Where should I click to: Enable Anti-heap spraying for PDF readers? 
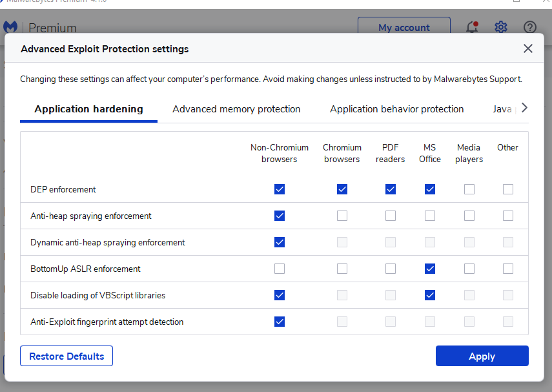point(391,216)
